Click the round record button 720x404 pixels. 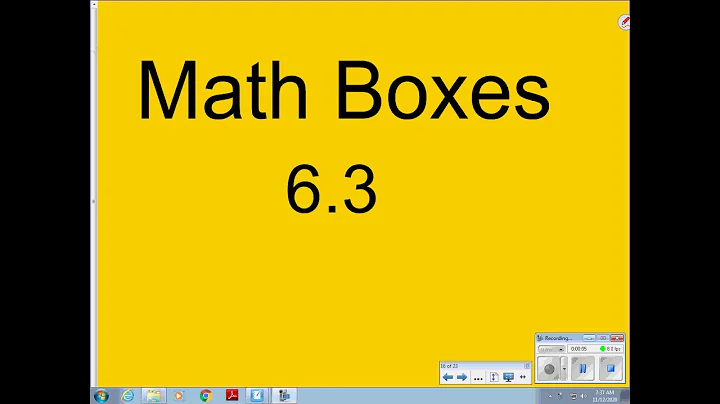click(x=549, y=369)
